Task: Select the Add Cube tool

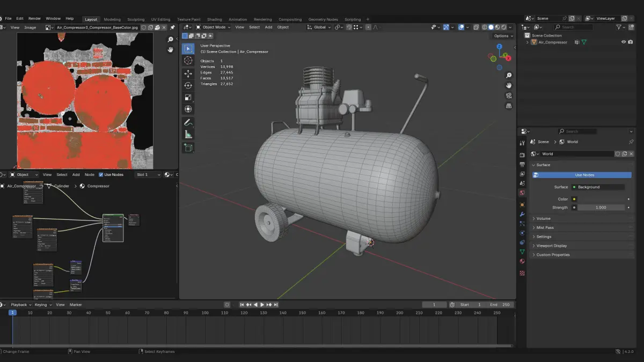Action: pos(188,147)
